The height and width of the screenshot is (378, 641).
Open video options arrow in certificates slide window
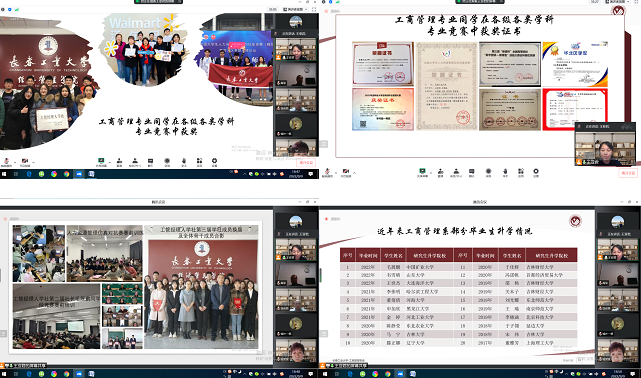click(354, 172)
